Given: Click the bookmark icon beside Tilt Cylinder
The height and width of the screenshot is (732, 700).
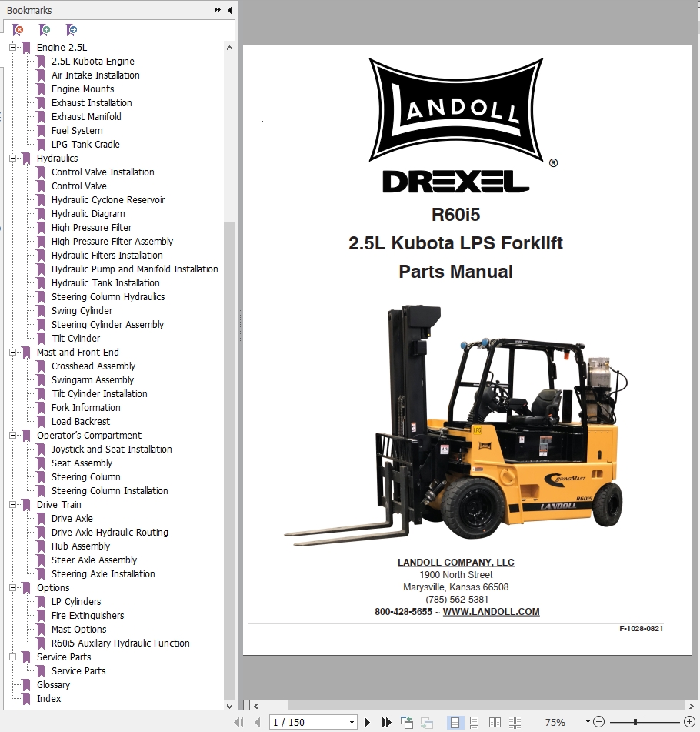Looking at the screenshot, I should [41, 339].
